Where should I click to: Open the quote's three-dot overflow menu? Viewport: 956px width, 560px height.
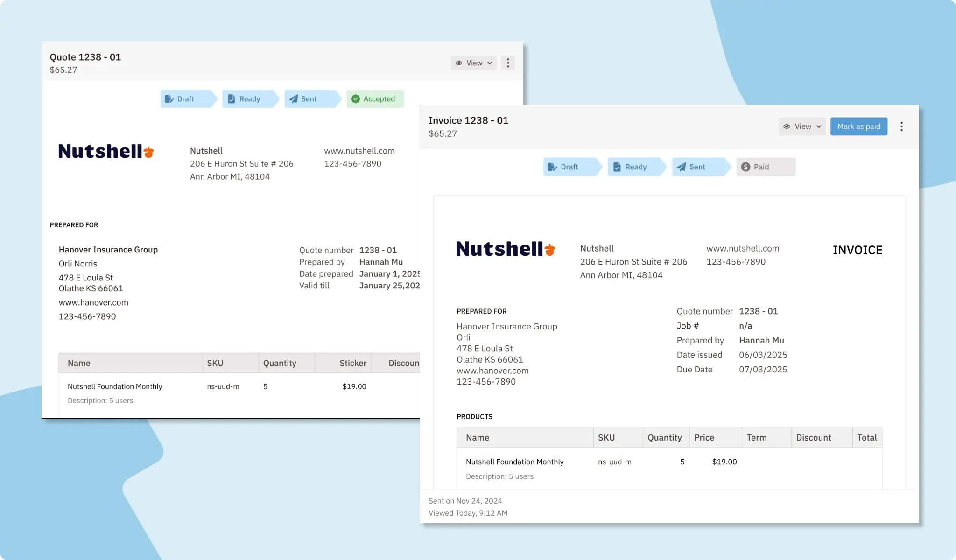pos(508,63)
